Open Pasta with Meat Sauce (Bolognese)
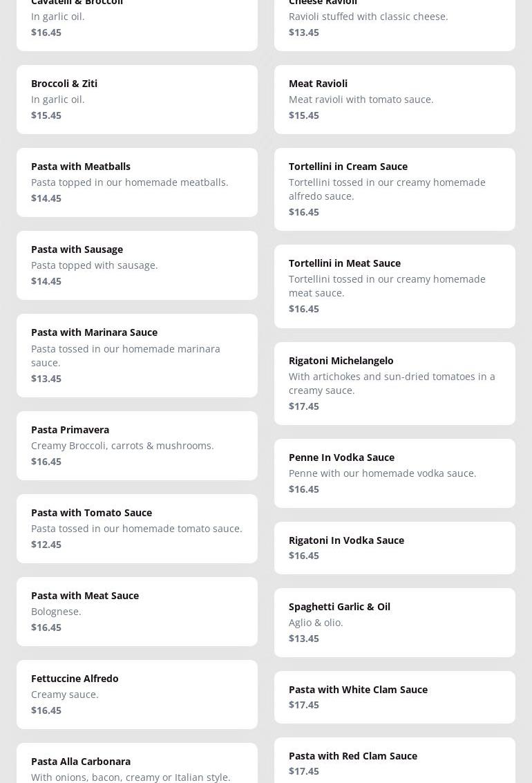 tap(137, 612)
